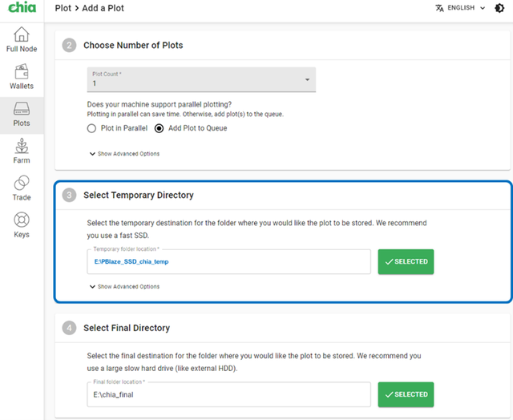Click the translate language icon
This screenshot has width=513, height=420.
tap(440, 8)
